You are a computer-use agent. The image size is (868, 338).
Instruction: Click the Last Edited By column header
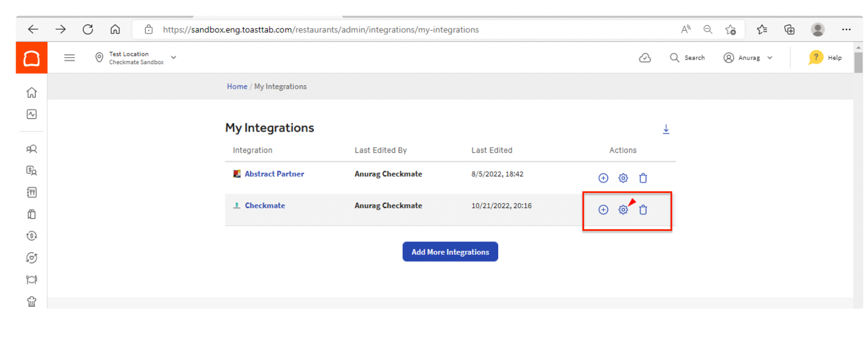point(381,151)
